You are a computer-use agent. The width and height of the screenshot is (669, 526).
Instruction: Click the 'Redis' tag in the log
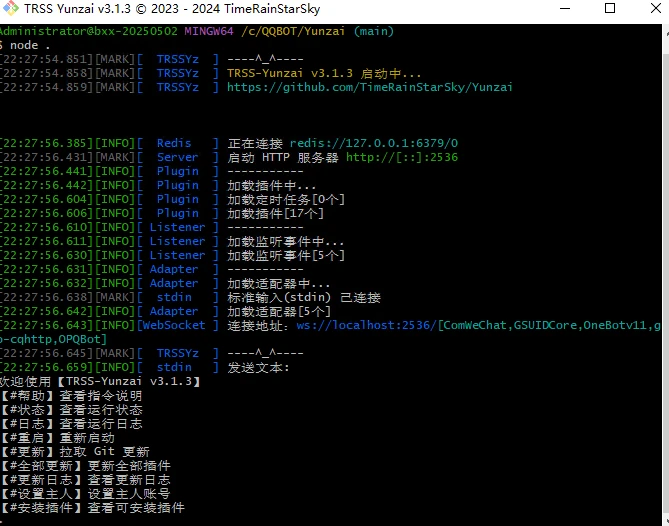point(174,143)
